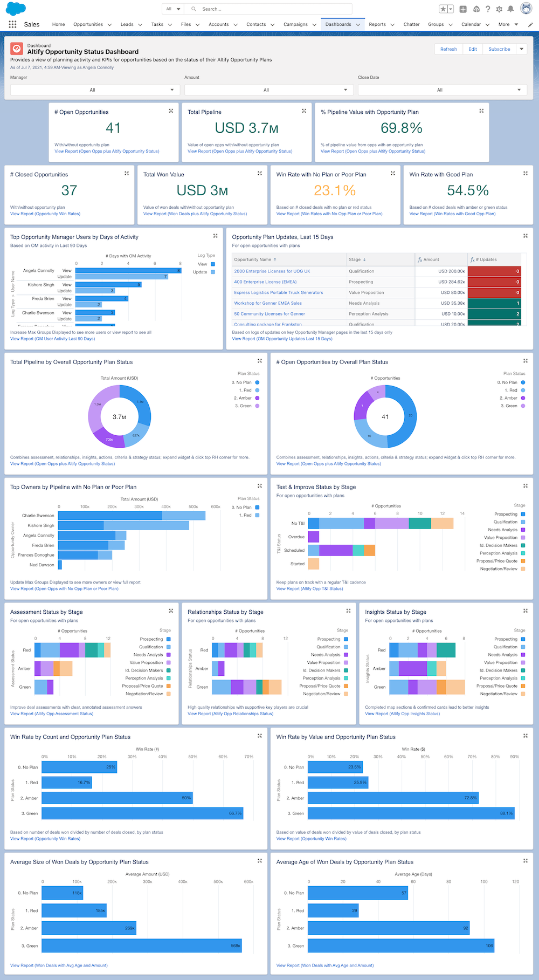Expand the Relationships Status by Stage widget

pyautogui.click(x=348, y=611)
